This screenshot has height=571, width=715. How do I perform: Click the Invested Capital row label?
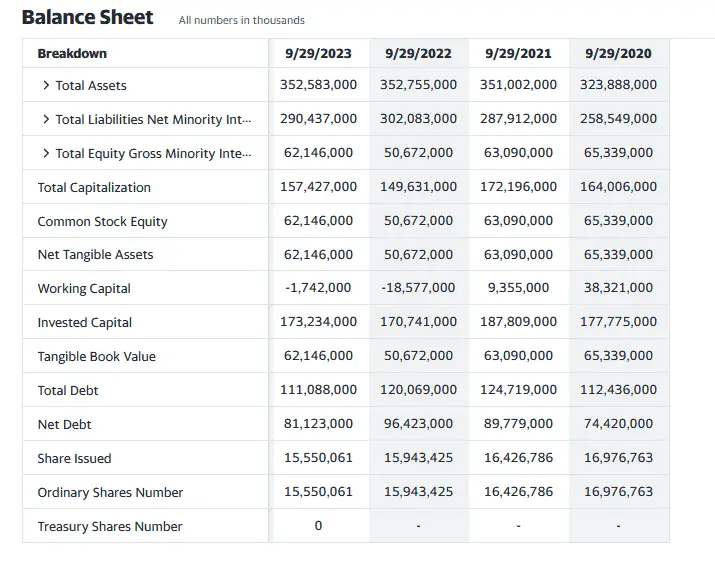(85, 323)
